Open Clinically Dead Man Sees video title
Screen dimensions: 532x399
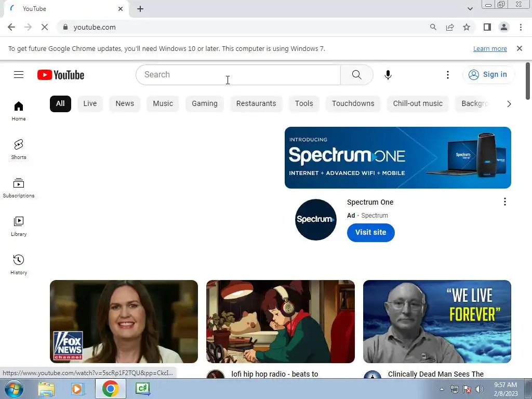coord(436,374)
